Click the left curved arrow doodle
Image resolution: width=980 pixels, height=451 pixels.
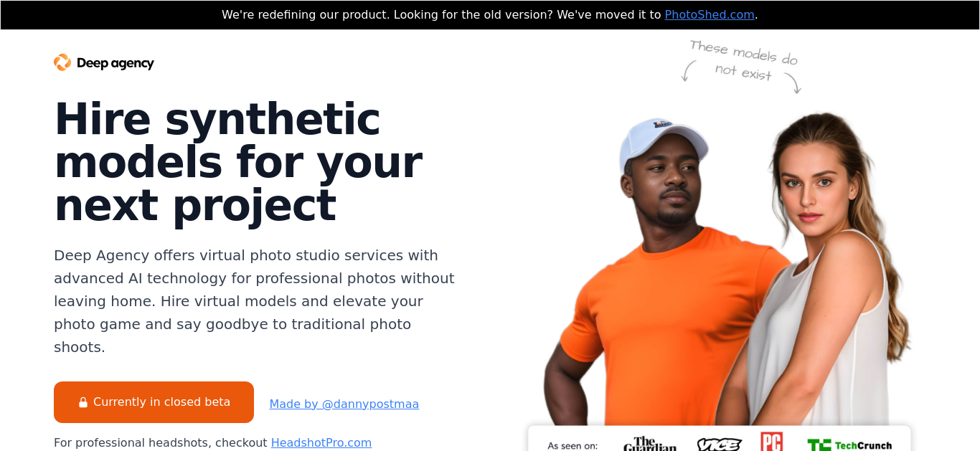click(x=688, y=71)
